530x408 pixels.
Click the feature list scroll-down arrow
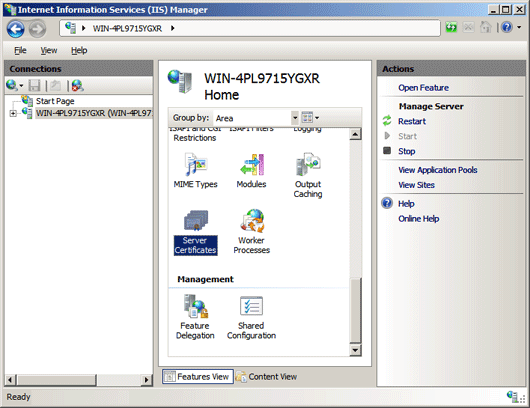tap(355, 350)
